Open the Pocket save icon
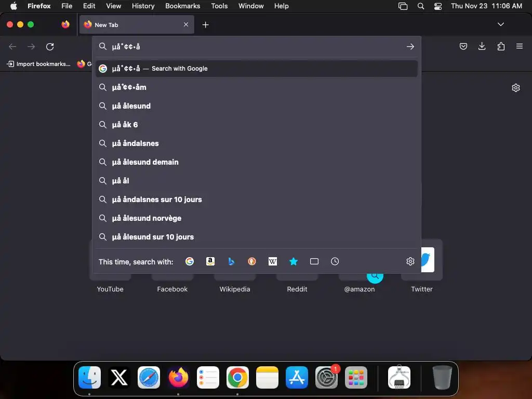This screenshot has height=399, width=532. 463,46
